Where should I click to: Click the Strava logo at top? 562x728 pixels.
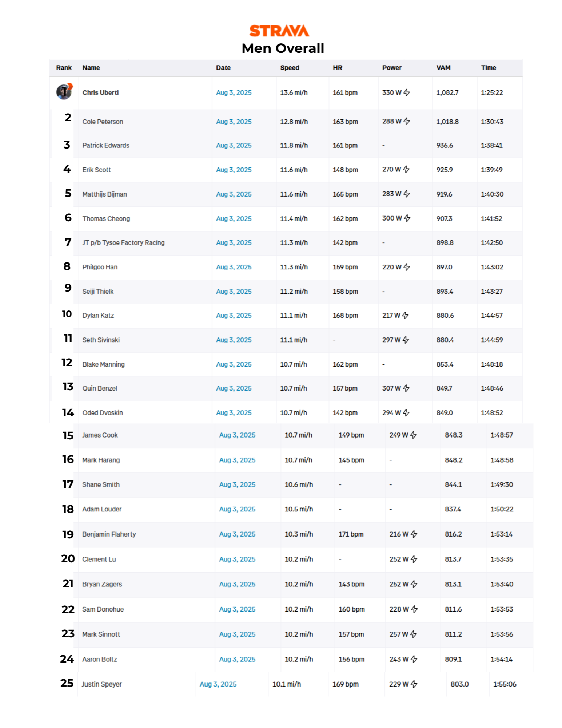click(x=279, y=31)
